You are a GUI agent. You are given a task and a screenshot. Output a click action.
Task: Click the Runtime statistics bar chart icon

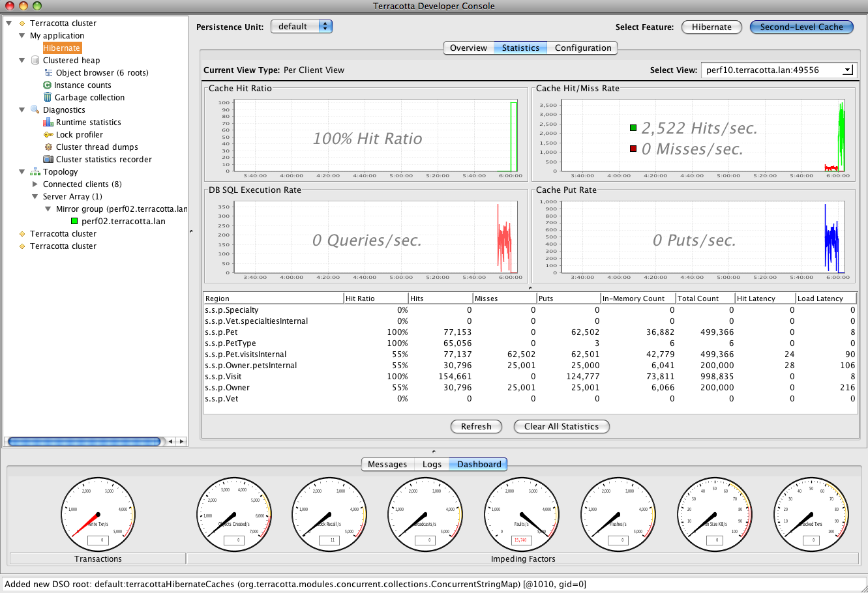tap(48, 123)
